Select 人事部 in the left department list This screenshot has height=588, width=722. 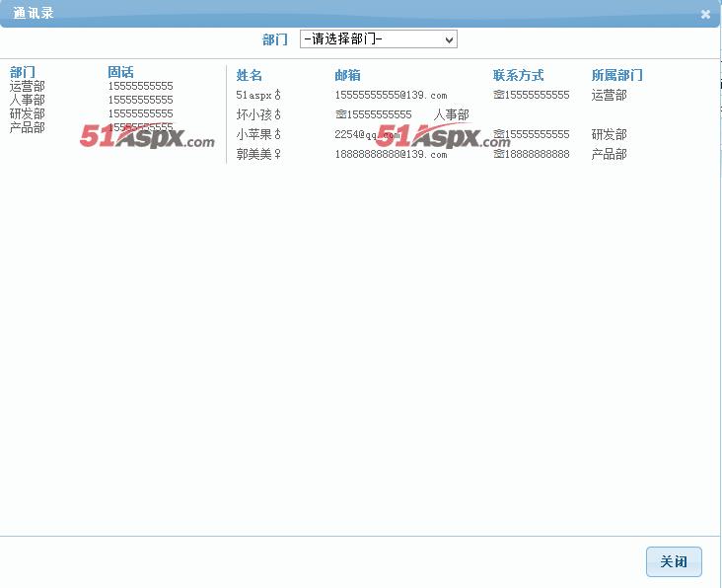(x=28, y=100)
